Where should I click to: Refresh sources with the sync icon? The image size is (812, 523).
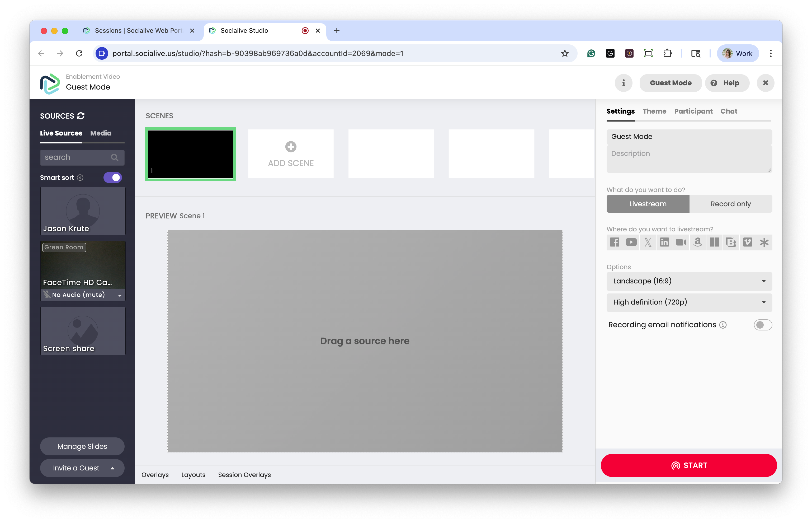(x=81, y=116)
